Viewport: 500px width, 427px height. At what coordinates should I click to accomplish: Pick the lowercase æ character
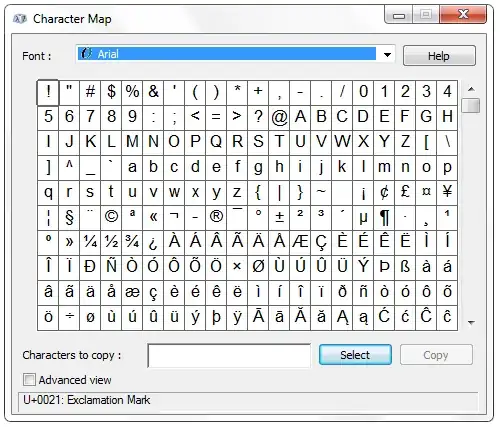coord(132,293)
